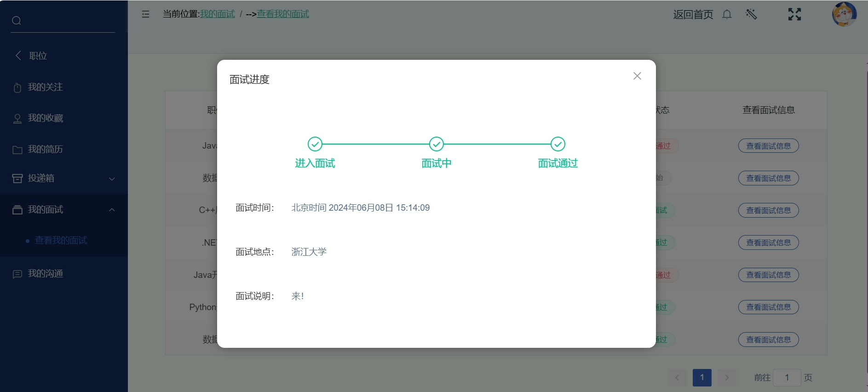Image resolution: width=868 pixels, height=392 pixels.
Task: Click the 面试说明 label
Action: pyautogui.click(x=255, y=296)
